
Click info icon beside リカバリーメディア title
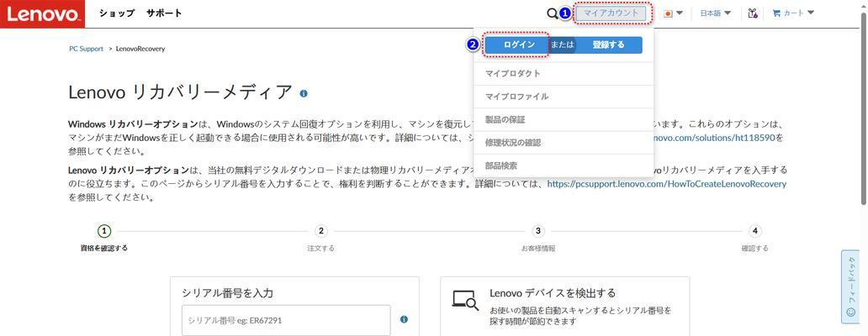[x=304, y=93]
